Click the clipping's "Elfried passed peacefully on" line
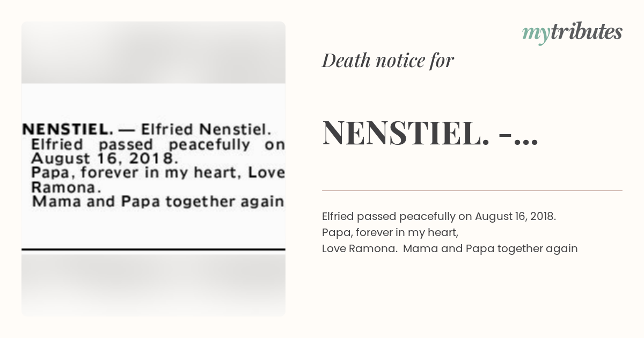This screenshot has width=644, height=338. [158, 144]
